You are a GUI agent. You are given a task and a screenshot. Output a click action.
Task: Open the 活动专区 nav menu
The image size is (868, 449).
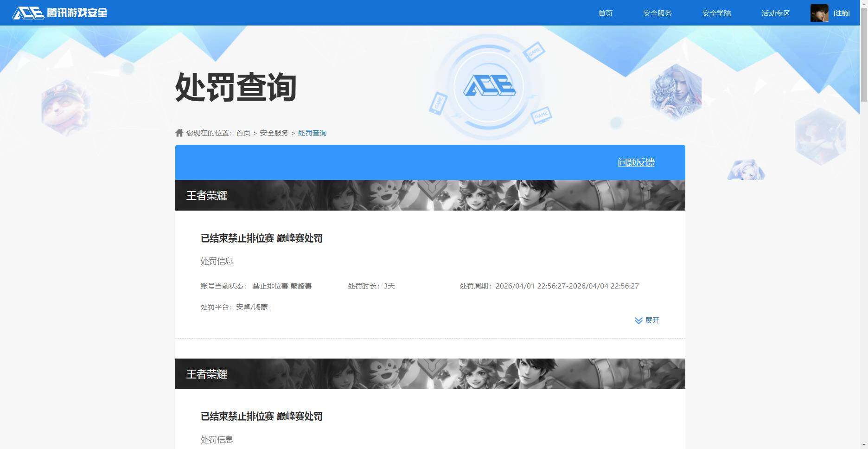click(775, 13)
